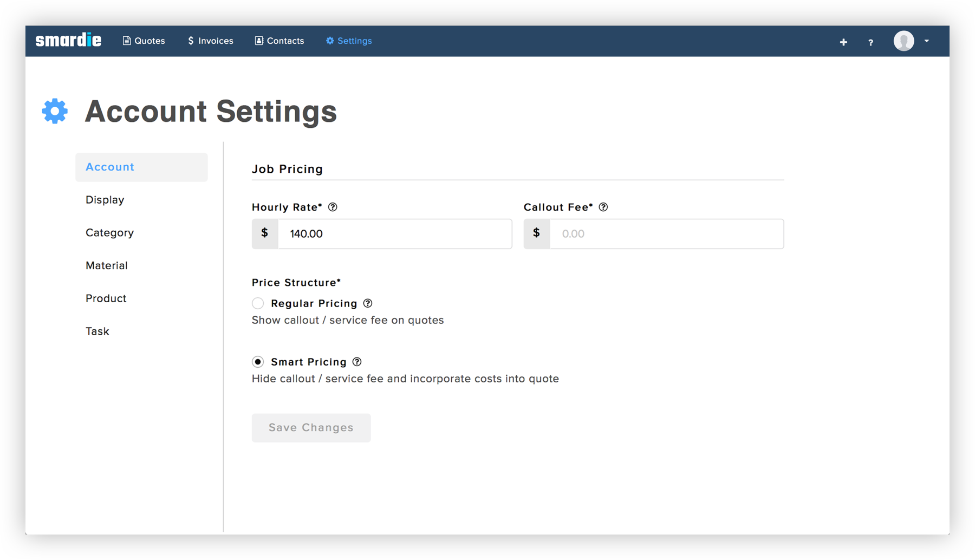Image resolution: width=975 pixels, height=560 pixels.
Task: Focus the Callout Fee input field
Action: 666,234
